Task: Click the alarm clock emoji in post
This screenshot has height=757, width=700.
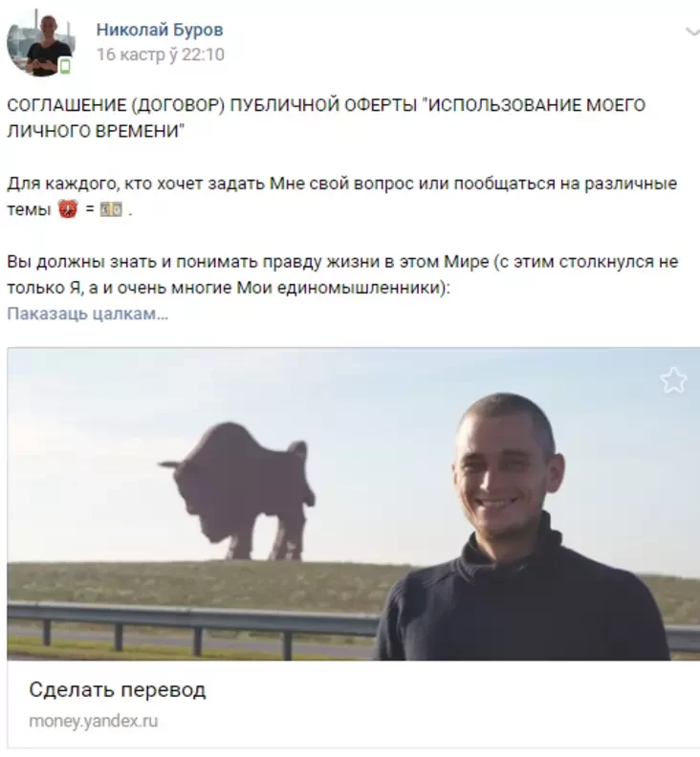Action: [68, 209]
